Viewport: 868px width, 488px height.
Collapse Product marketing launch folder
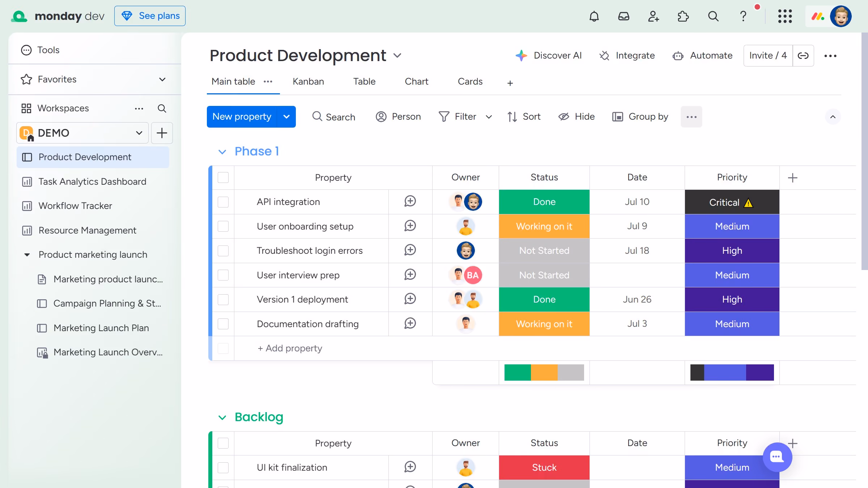pyautogui.click(x=27, y=255)
